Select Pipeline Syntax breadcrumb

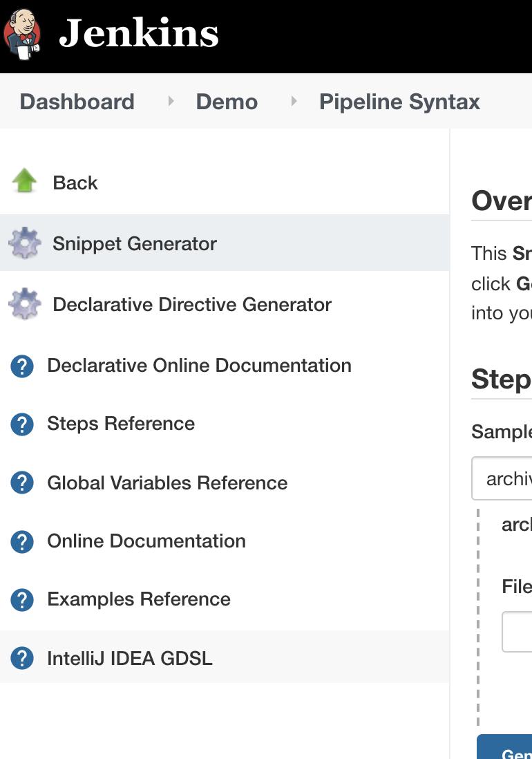tap(399, 102)
